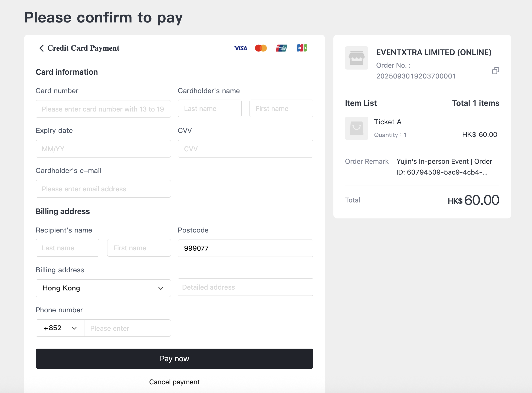Viewport: 532px width, 393px height.
Task: Click the Detailed address field
Action: pyautogui.click(x=245, y=287)
